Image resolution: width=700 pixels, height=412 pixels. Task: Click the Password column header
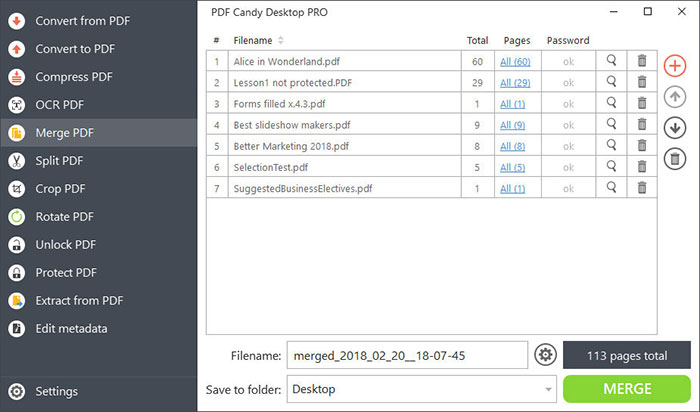click(x=568, y=40)
